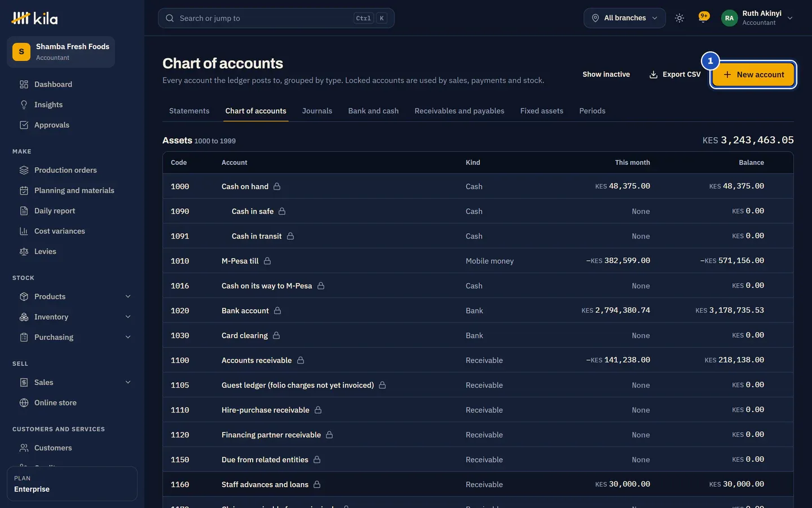This screenshot has height=508, width=812.
Task: Go to Daily report page
Action: pyautogui.click(x=72, y=211)
